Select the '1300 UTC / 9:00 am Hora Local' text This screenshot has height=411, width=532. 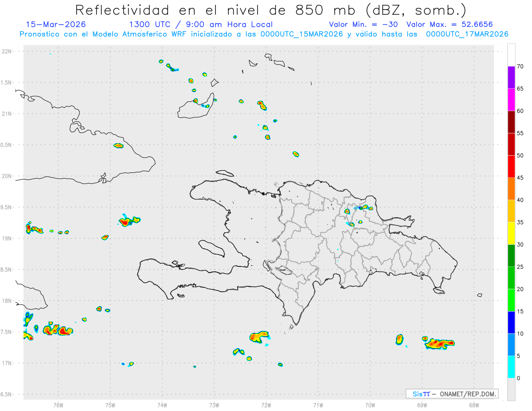pyautogui.click(x=201, y=24)
